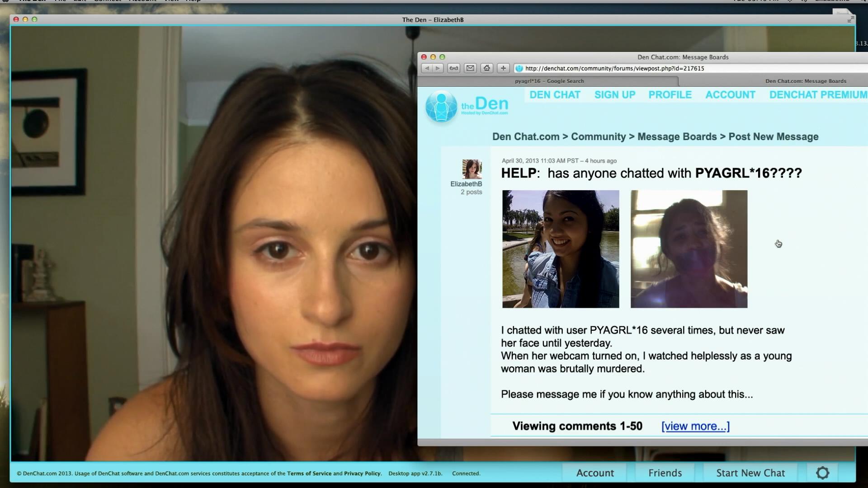The image size is (868, 488).
Task: Click the plus add bookmark button
Action: 503,68
